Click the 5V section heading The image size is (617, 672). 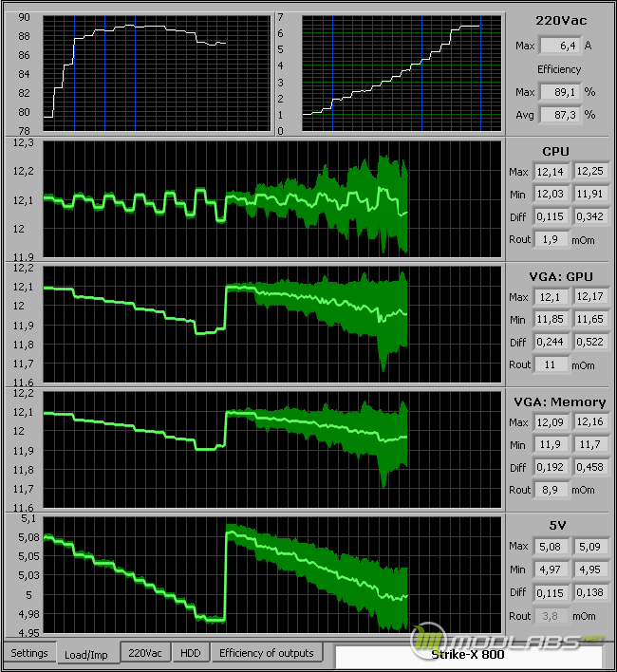coord(557,526)
